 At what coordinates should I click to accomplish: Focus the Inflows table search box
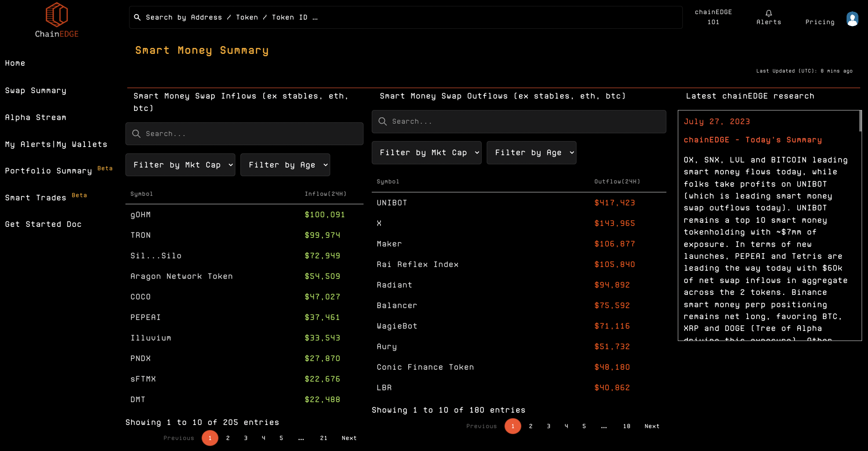[x=244, y=134]
